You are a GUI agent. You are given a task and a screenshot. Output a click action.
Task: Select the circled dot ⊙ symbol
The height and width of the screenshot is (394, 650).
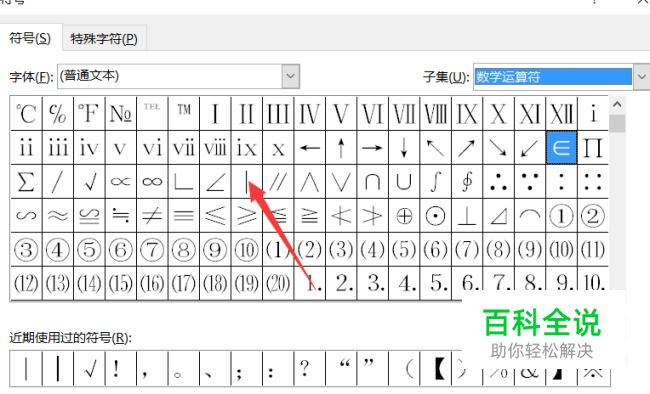pos(435,216)
